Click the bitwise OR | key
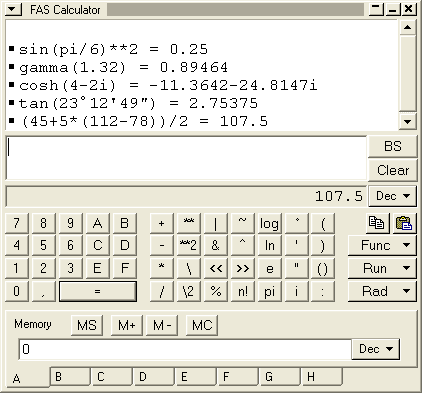 [216, 223]
